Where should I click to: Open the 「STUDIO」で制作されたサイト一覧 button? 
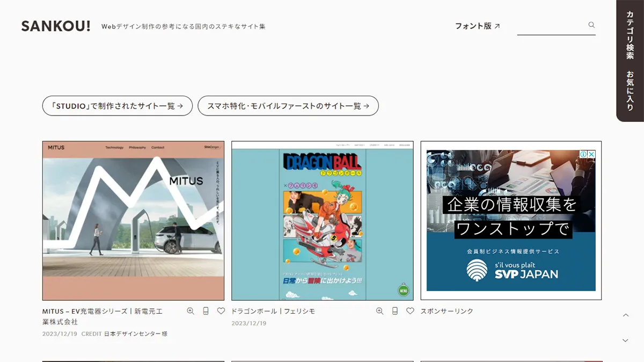click(117, 106)
